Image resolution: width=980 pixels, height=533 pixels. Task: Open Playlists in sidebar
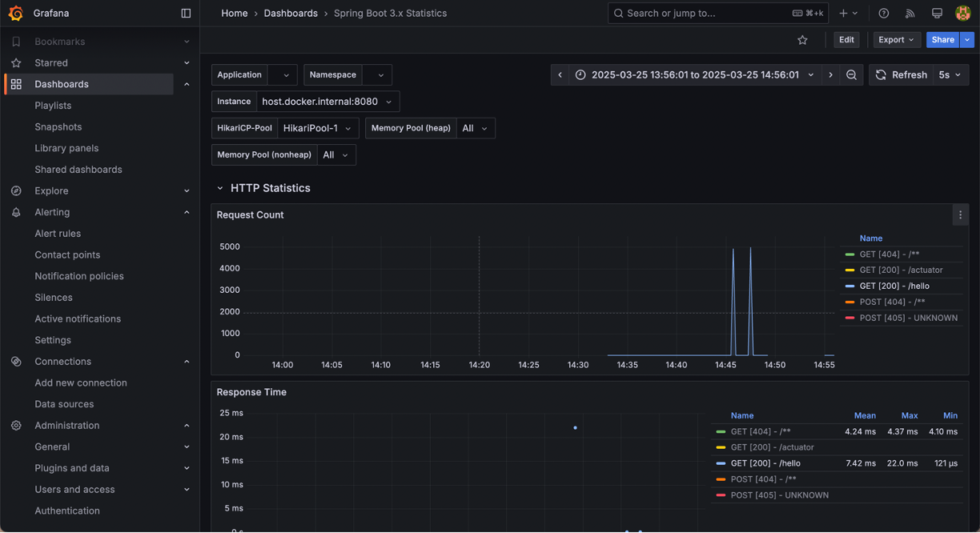53,106
